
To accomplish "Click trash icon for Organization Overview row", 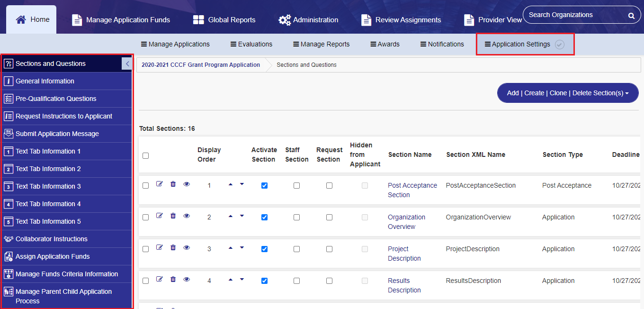I will [173, 216].
